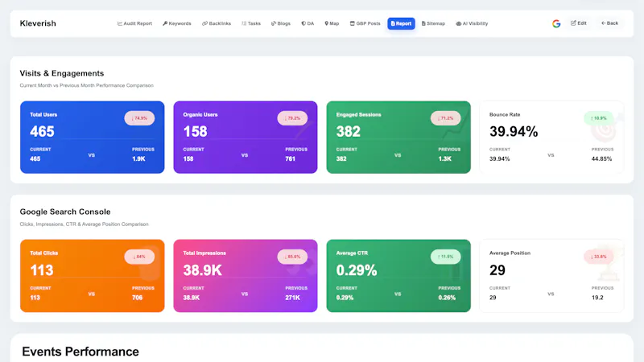Click the Total Impressions value 38.9K
The image size is (644, 362).
pyautogui.click(x=203, y=270)
